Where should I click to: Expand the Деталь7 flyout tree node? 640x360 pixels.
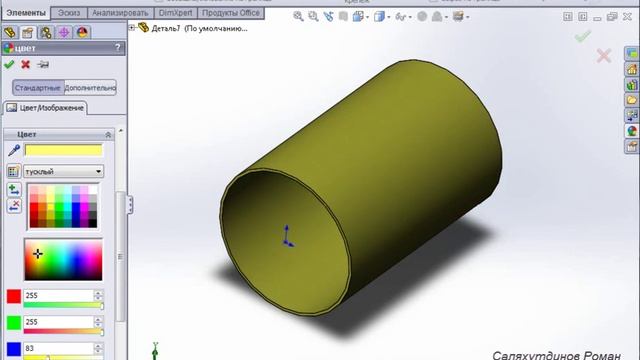[x=132, y=28]
